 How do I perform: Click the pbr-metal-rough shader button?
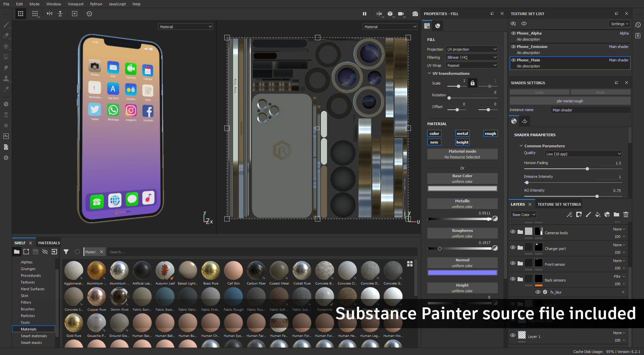570,101
